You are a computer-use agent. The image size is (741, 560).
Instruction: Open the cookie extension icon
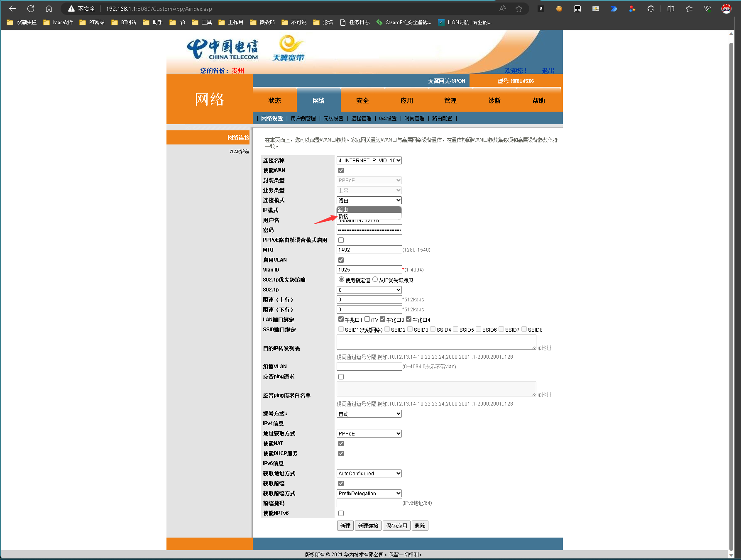(x=559, y=9)
